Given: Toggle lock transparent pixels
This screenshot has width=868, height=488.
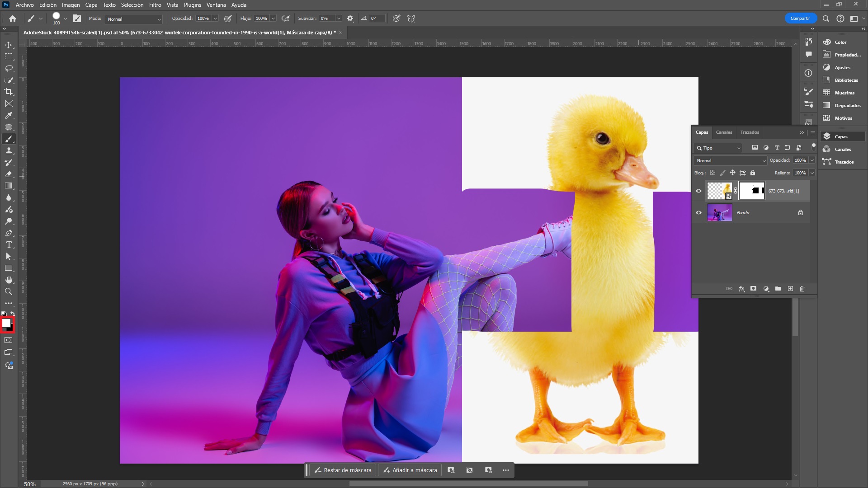Looking at the screenshot, I should pos(713,173).
